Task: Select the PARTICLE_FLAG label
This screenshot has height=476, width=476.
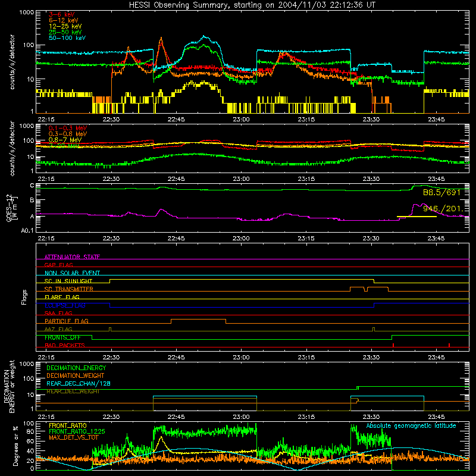Action: (x=67, y=321)
